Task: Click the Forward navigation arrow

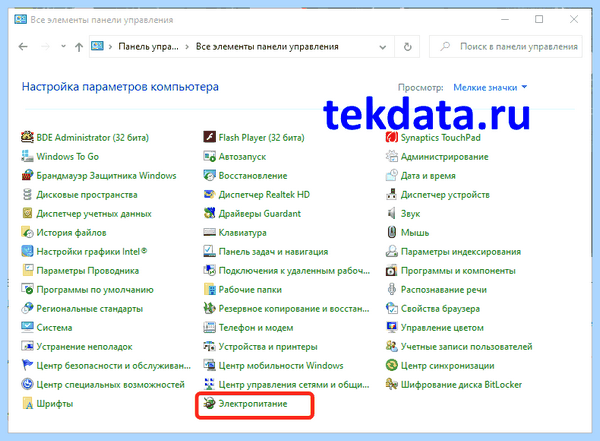Action: click(46, 47)
